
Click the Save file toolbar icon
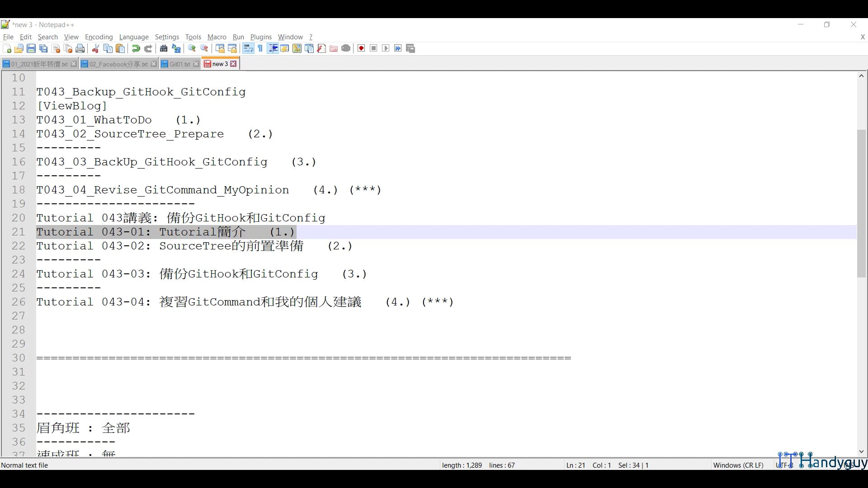point(31,49)
